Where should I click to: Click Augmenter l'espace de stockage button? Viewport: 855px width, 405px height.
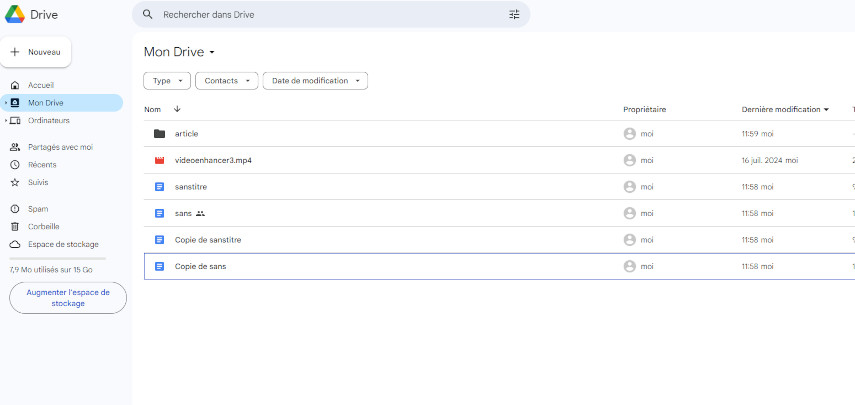[x=68, y=298]
